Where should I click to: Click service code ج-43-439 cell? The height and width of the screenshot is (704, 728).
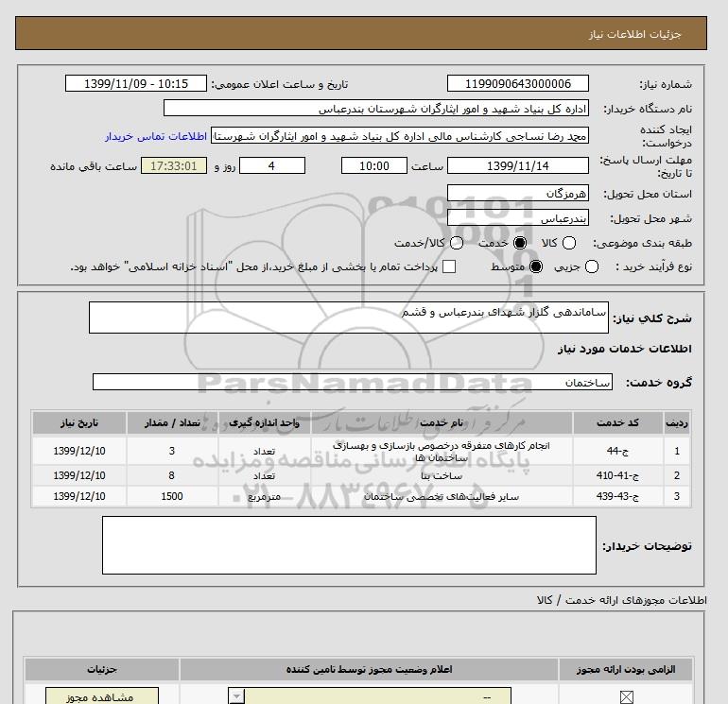(x=618, y=496)
